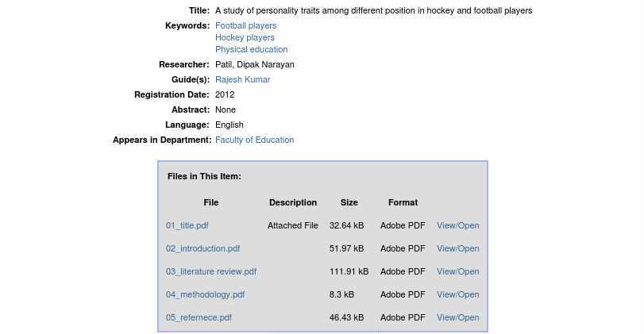Open the 01_title.pdf file link
The height and width of the screenshot is (334, 644).
187,225
